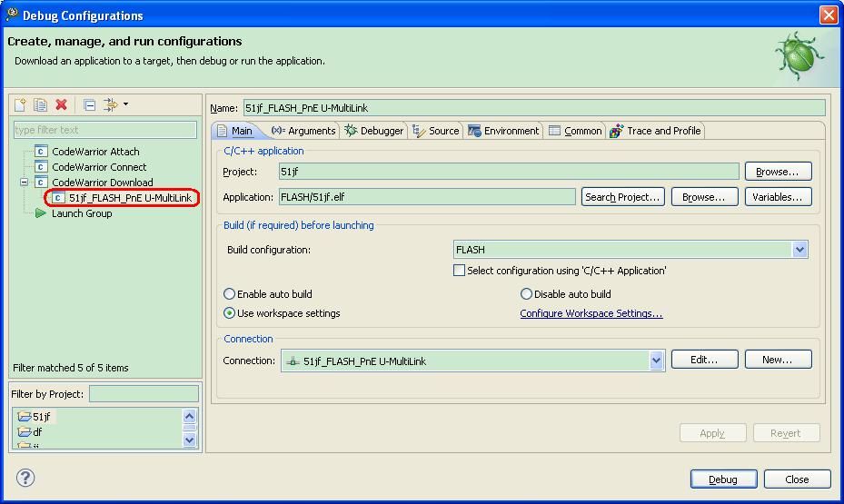Viewport: 844px width, 504px height.
Task: Click in the Name text field
Action: tap(534, 107)
